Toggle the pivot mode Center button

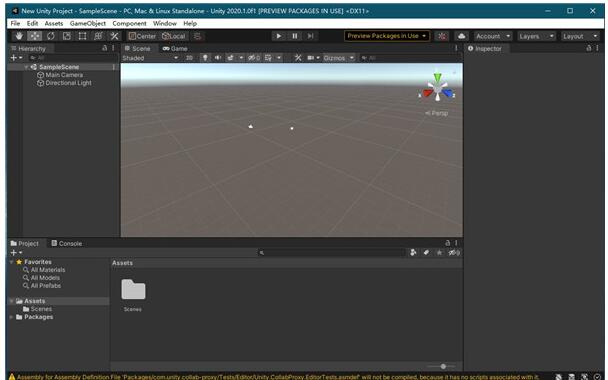pyautogui.click(x=142, y=36)
